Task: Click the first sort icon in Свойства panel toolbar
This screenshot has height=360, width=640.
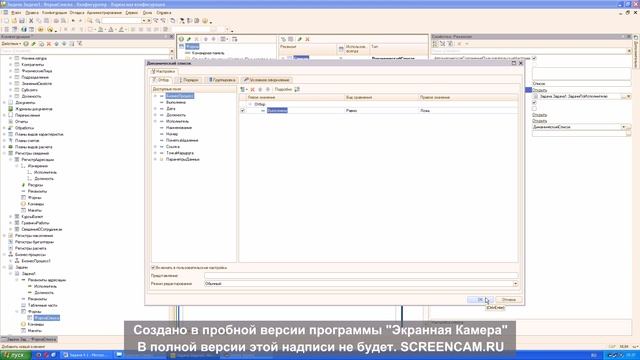Action: click(435, 44)
